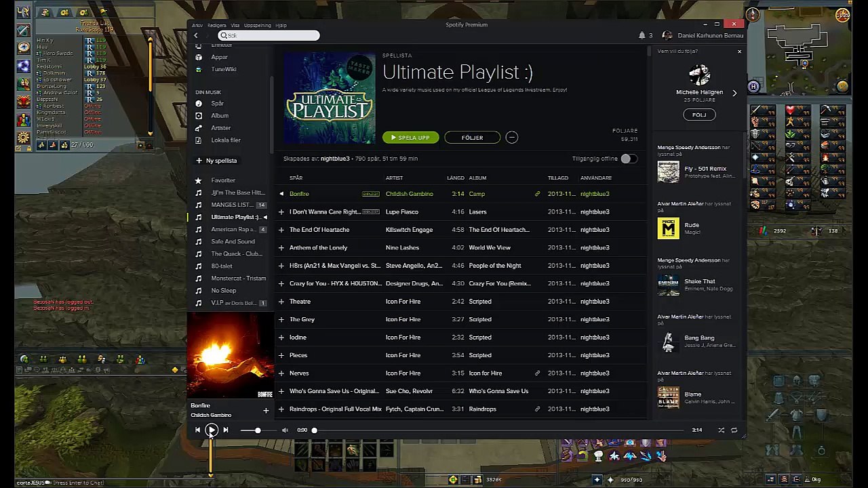Go to Spår in Din Musik
Image resolution: width=868 pixels, height=488 pixels.
pyautogui.click(x=217, y=104)
